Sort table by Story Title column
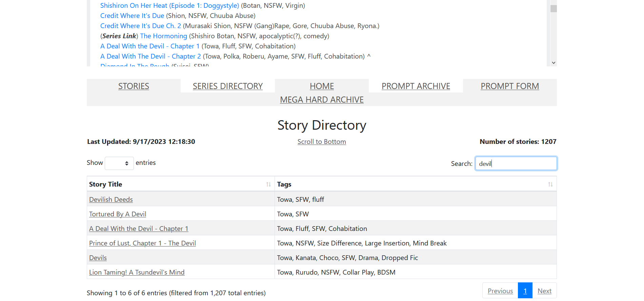Viewport: 644px width, 301px height. pos(180,184)
